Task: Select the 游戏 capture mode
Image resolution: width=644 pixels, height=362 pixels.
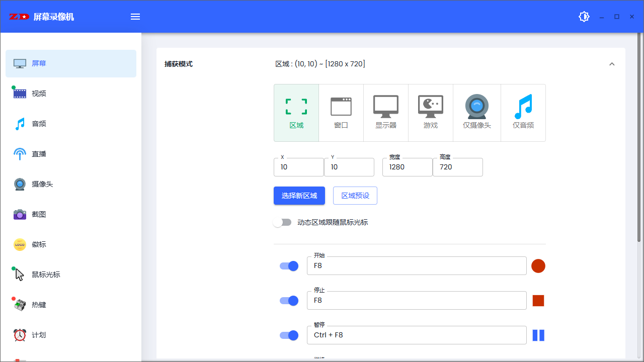Action: point(430,113)
